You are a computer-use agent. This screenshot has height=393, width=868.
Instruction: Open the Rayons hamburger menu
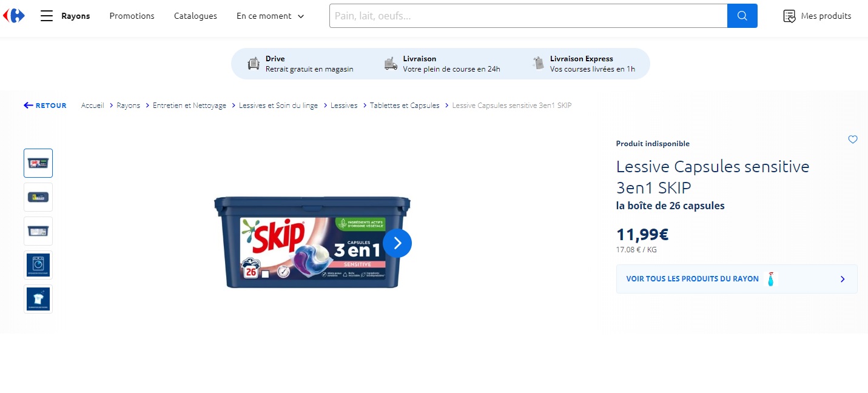pyautogui.click(x=47, y=16)
